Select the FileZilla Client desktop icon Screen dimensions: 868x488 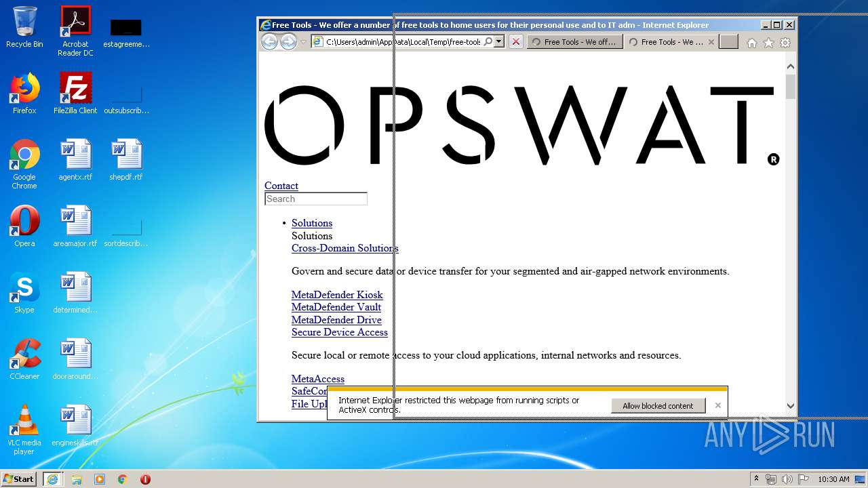point(75,94)
